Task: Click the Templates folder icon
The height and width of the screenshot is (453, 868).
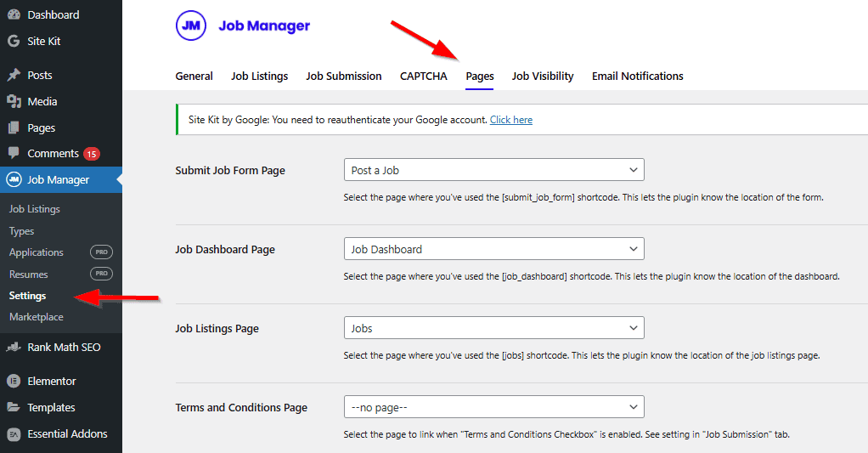Action: (x=14, y=407)
